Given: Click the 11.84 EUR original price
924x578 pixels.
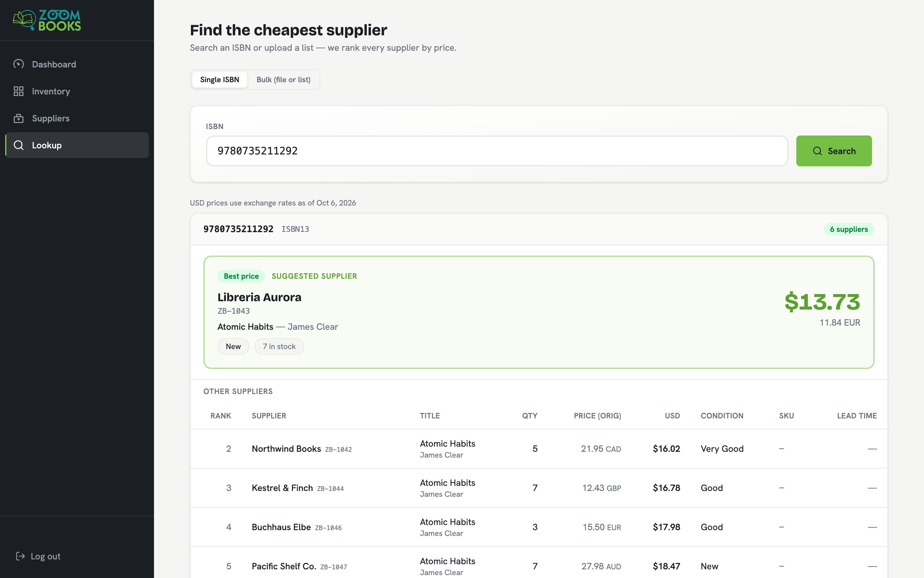Looking at the screenshot, I should click(x=840, y=323).
